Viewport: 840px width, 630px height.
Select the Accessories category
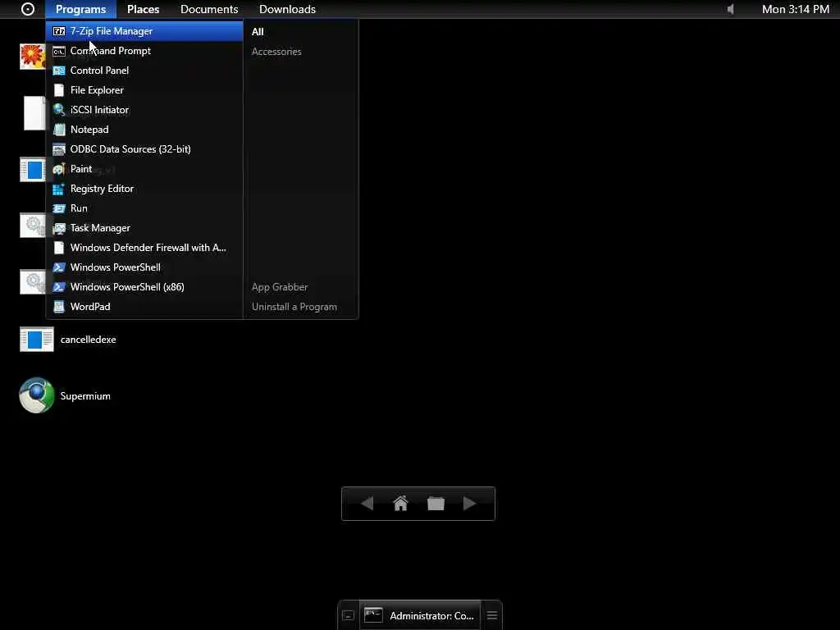276,52
